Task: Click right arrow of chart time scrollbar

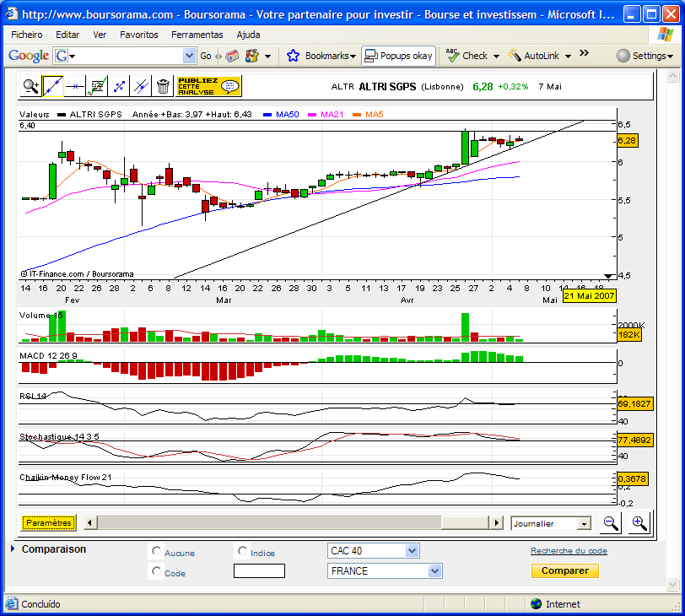Action: pyautogui.click(x=496, y=522)
